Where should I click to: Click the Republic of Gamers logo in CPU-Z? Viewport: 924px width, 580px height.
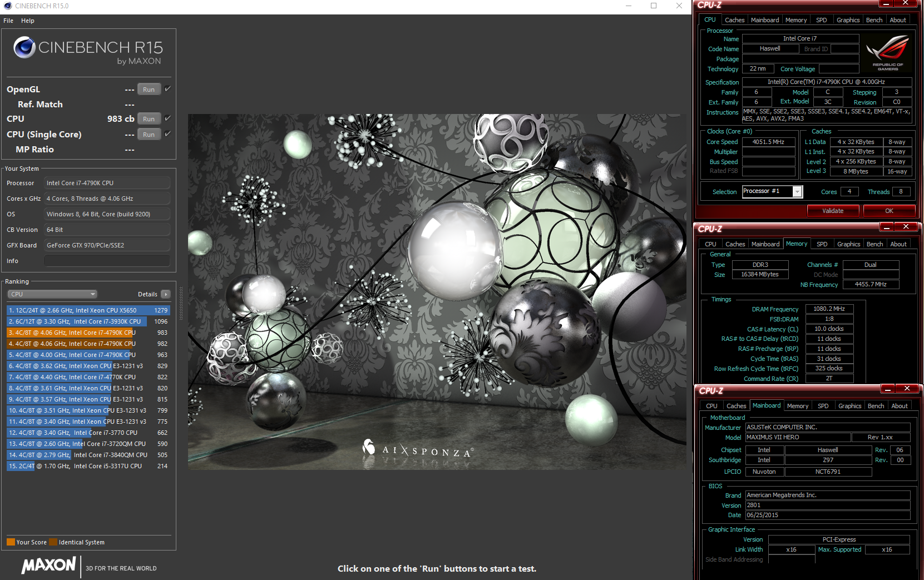888,53
